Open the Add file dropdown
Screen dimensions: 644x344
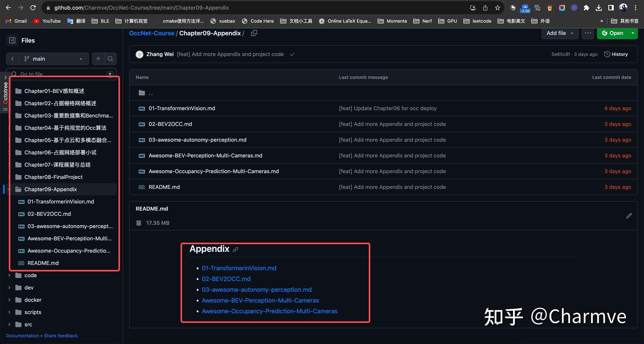point(560,33)
